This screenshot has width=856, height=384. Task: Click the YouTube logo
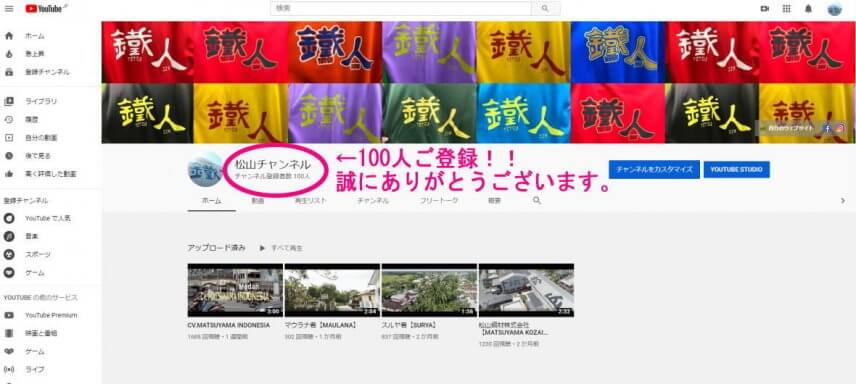pyautogui.click(x=45, y=9)
